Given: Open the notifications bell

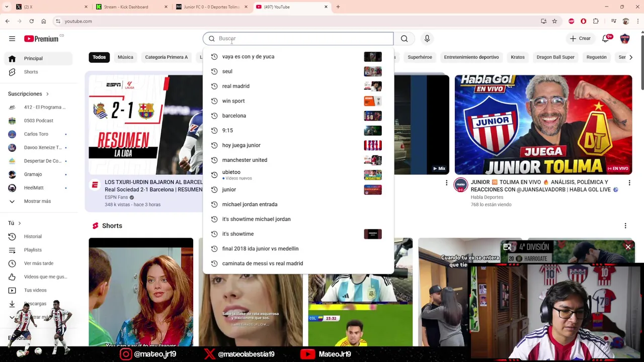Looking at the screenshot, I should tap(606, 39).
